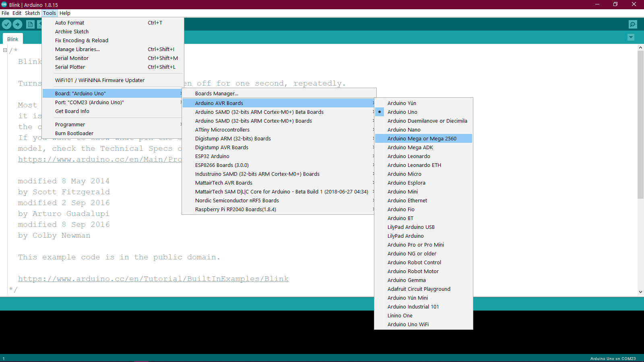The height and width of the screenshot is (362, 644).
Task: Expand ESP32 Arduino submenu
Action: tap(279, 156)
